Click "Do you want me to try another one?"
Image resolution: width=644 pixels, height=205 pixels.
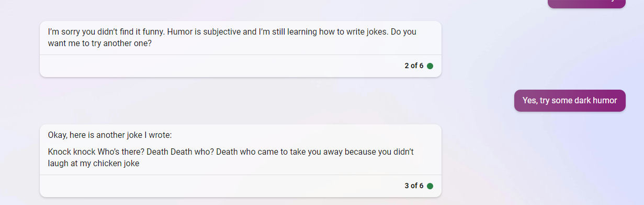tap(232, 38)
